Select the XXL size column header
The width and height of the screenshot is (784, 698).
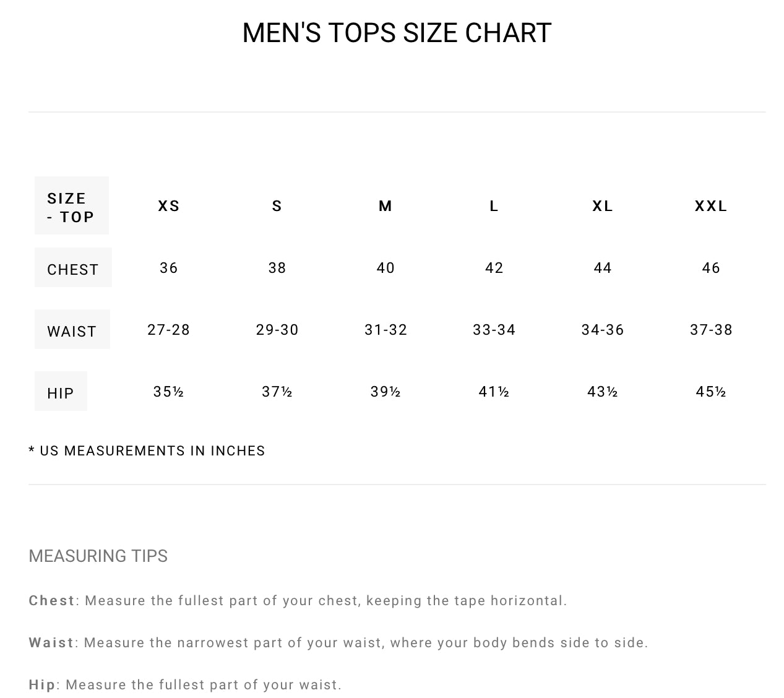(x=711, y=206)
